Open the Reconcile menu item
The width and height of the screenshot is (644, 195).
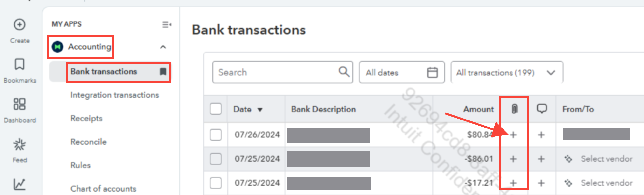pos(89,142)
